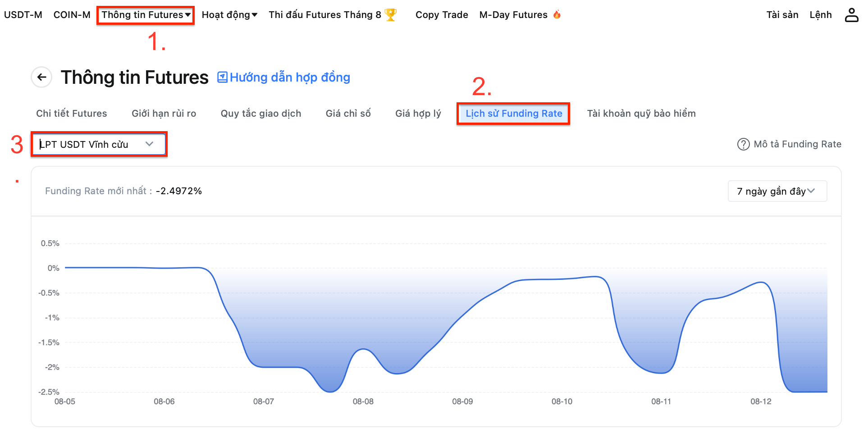Click the fire icon next to M-Day Futures
This screenshot has height=447, width=868.
click(x=557, y=15)
